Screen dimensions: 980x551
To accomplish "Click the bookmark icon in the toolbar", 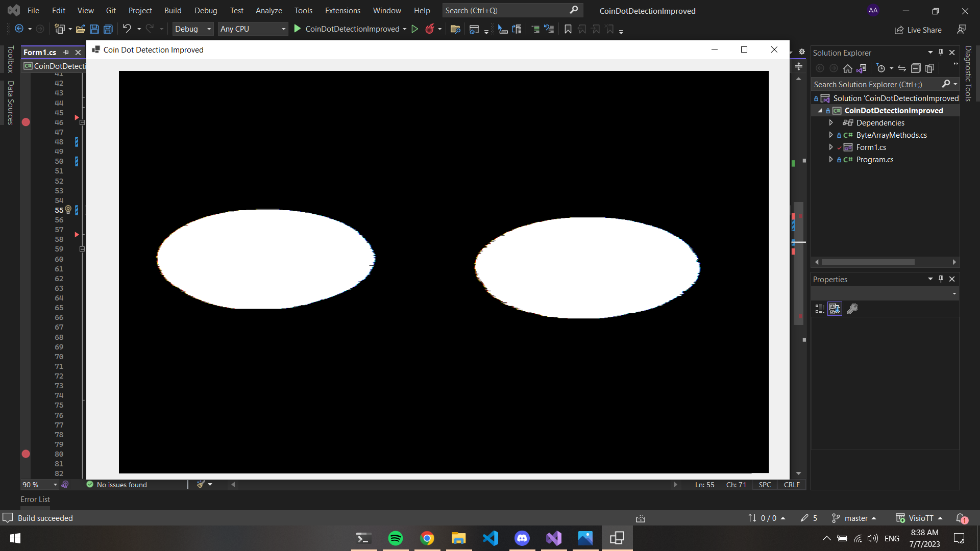I will [568, 29].
